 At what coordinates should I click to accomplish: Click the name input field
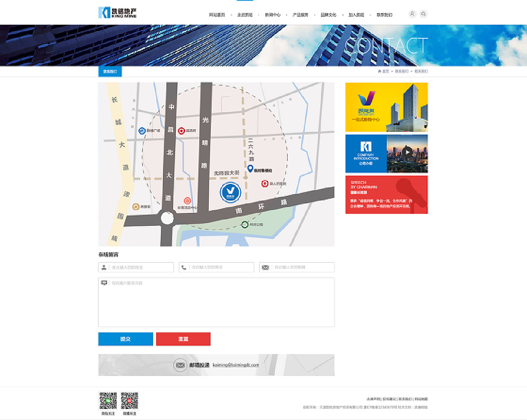coord(136,267)
